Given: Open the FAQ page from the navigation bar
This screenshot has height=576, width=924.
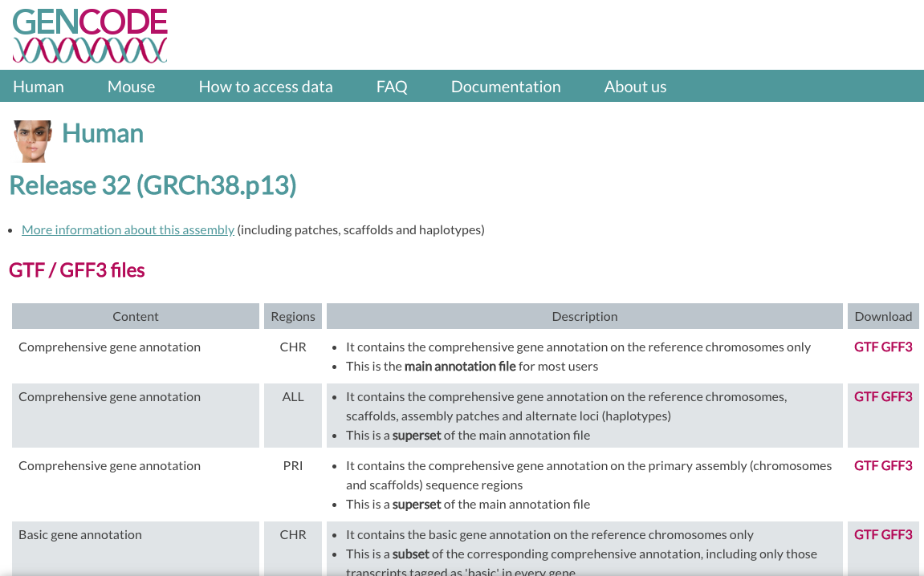Looking at the screenshot, I should click(392, 87).
